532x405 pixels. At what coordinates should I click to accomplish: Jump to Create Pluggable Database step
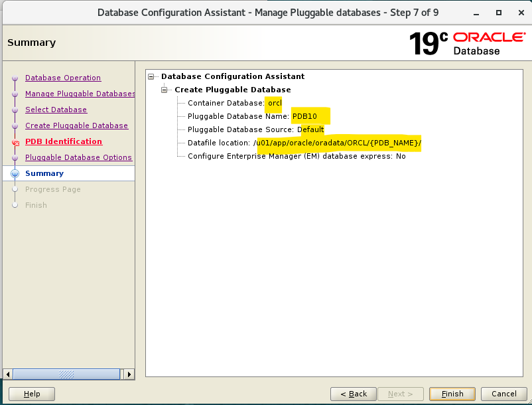click(x=76, y=125)
